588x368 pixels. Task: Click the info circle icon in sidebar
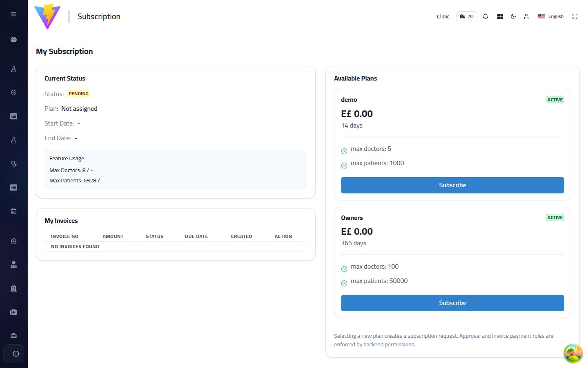pos(16,354)
